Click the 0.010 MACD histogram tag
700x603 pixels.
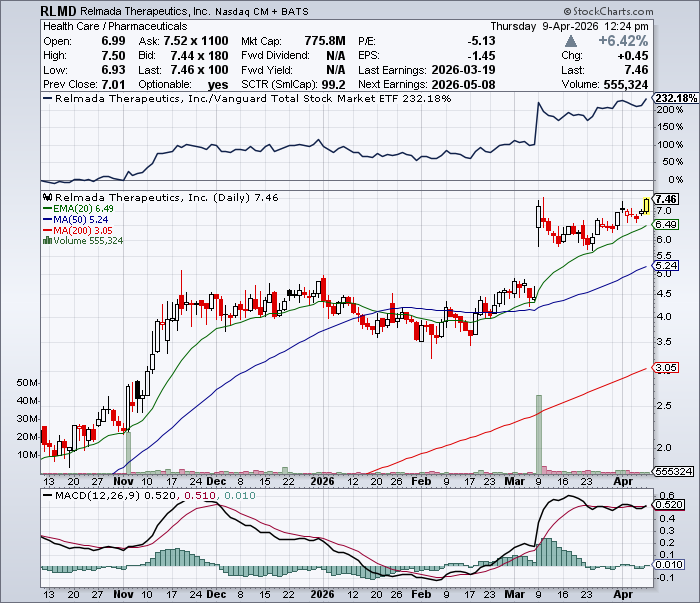(669, 565)
